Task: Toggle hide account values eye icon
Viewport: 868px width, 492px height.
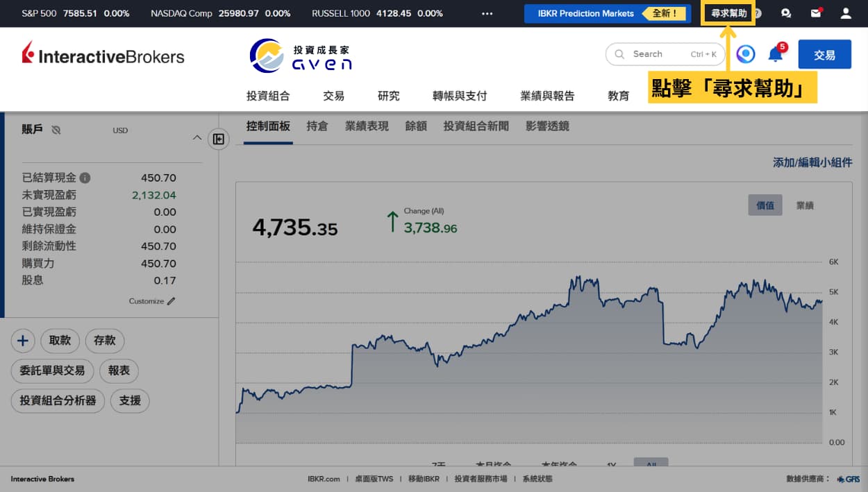Action: (x=56, y=130)
